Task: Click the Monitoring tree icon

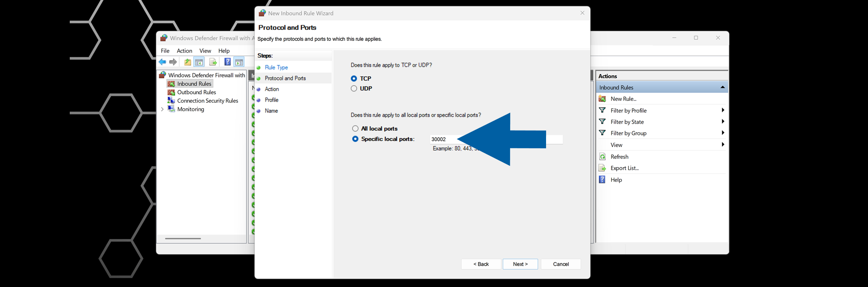Action: (x=171, y=109)
